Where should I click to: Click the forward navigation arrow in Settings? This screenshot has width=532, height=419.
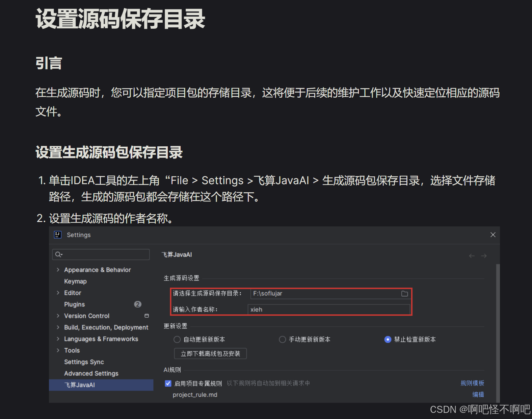coord(484,256)
